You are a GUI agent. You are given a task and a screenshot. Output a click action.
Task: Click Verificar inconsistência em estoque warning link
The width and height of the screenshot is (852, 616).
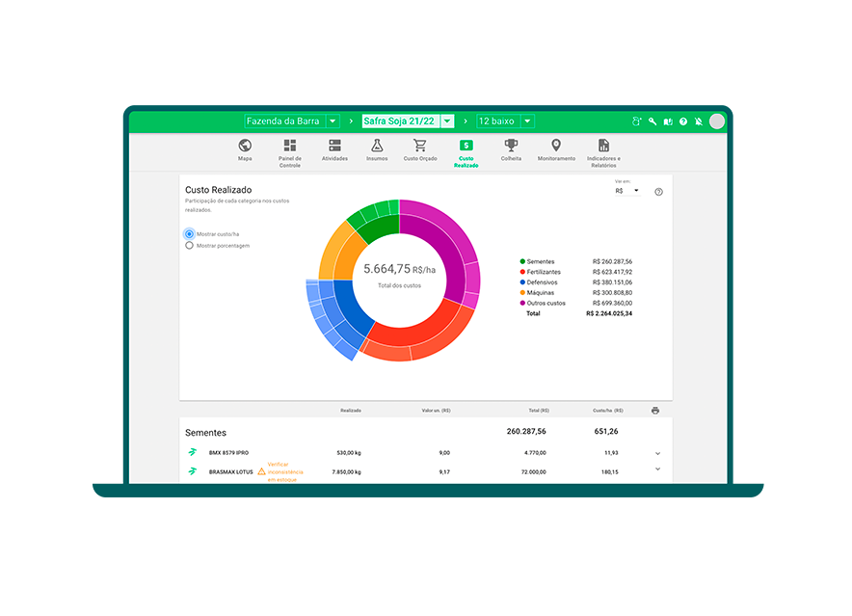point(284,471)
